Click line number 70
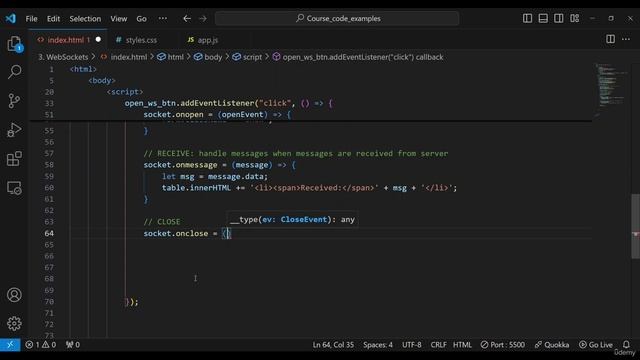 [49, 302]
